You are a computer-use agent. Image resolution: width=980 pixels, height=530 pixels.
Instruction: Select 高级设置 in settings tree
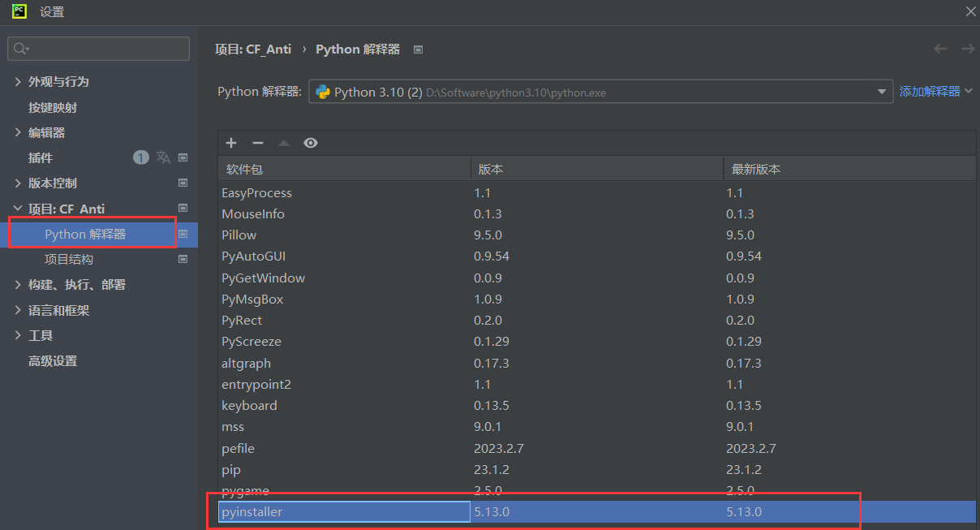(53, 361)
